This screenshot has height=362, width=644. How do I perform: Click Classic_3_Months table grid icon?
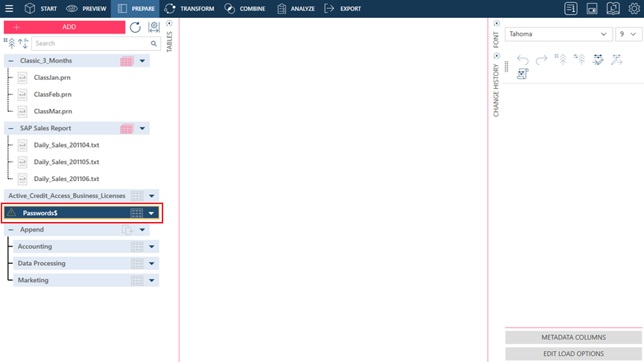[127, 61]
